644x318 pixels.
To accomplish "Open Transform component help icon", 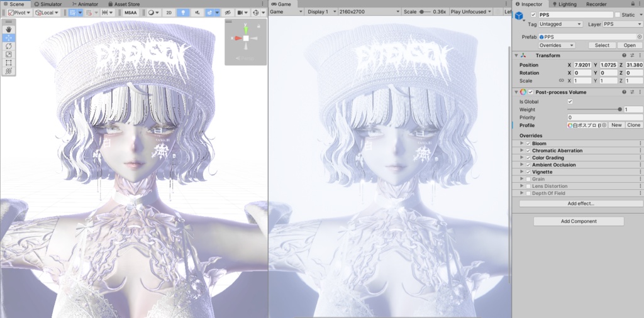I will [x=625, y=55].
